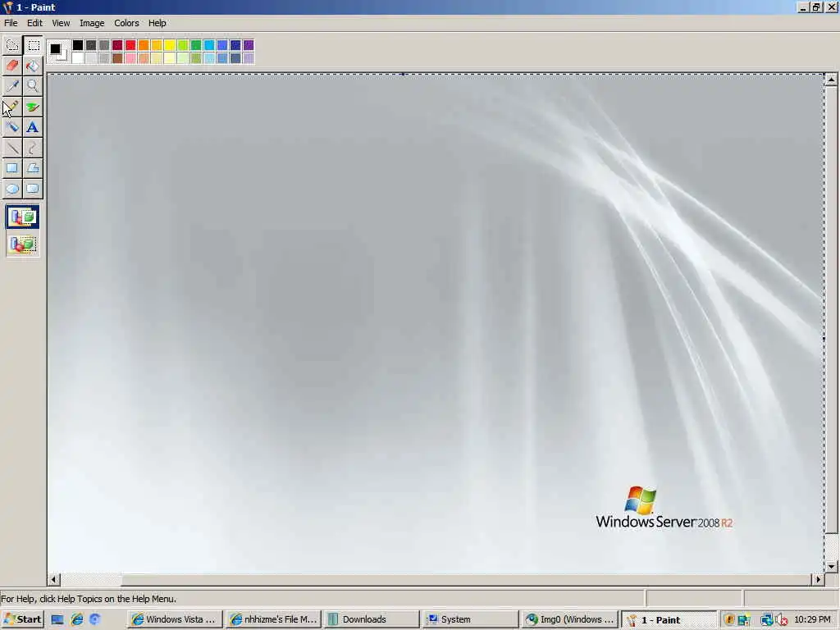Choose the orange color swatch
Viewport: 840px width, 630px height.
coord(144,45)
